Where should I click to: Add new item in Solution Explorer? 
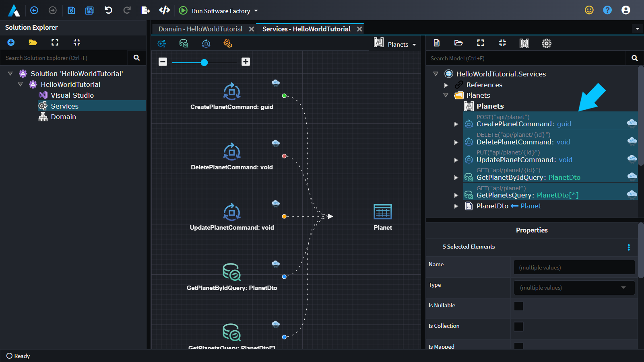(11, 42)
